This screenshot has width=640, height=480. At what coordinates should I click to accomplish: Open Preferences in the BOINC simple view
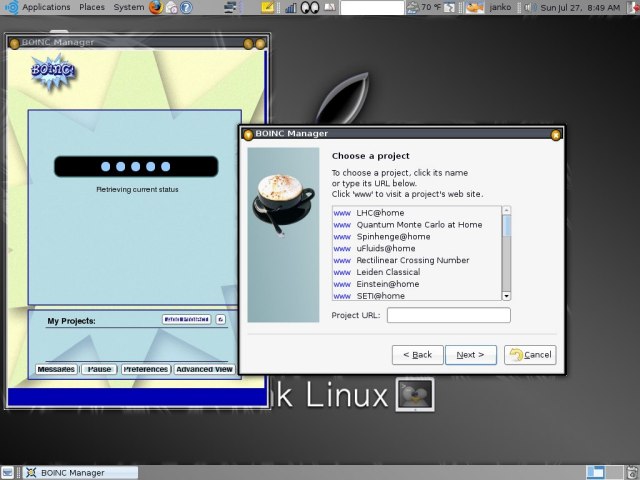146,369
